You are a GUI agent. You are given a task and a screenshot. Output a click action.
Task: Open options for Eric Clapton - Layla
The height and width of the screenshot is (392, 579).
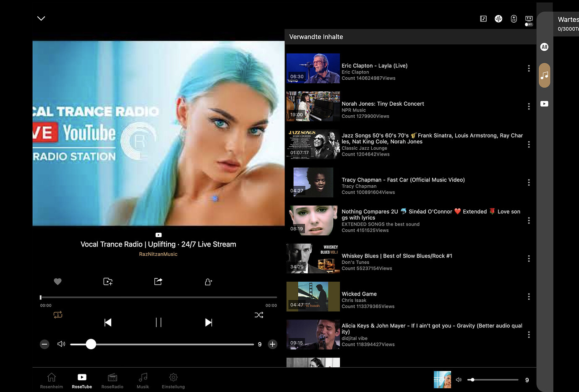(529, 68)
